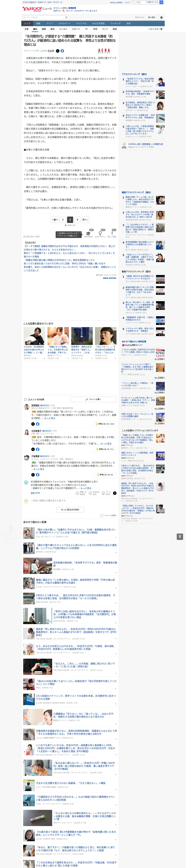The width and height of the screenshot is (186, 868).
Task: Share 太田差惠子's comment on Facebook
Action: click(x=38, y=449)
